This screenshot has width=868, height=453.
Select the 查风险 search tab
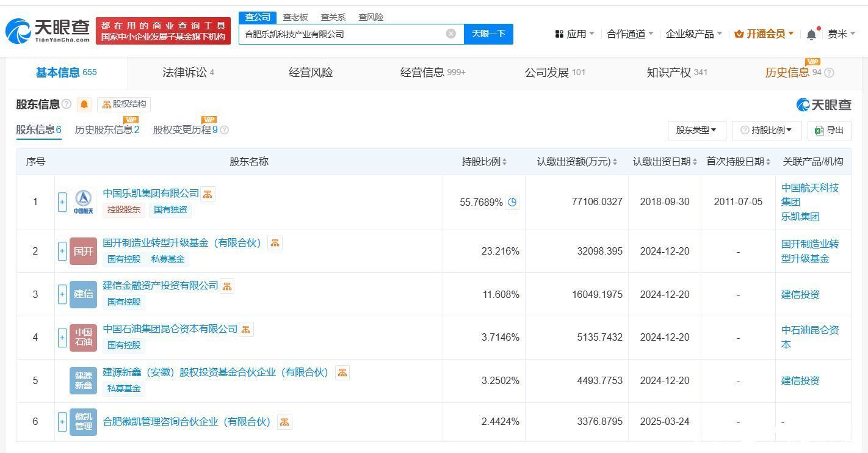371,17
